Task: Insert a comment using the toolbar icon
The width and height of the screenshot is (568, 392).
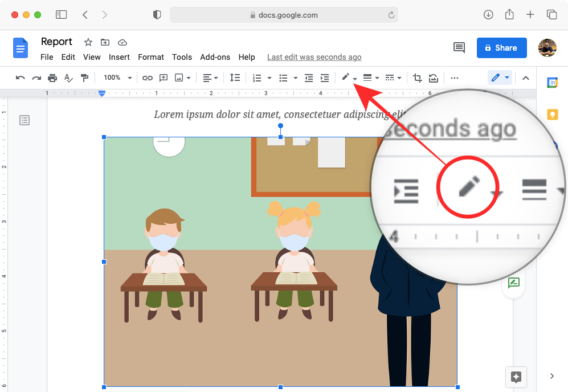Action: [163, 77]
